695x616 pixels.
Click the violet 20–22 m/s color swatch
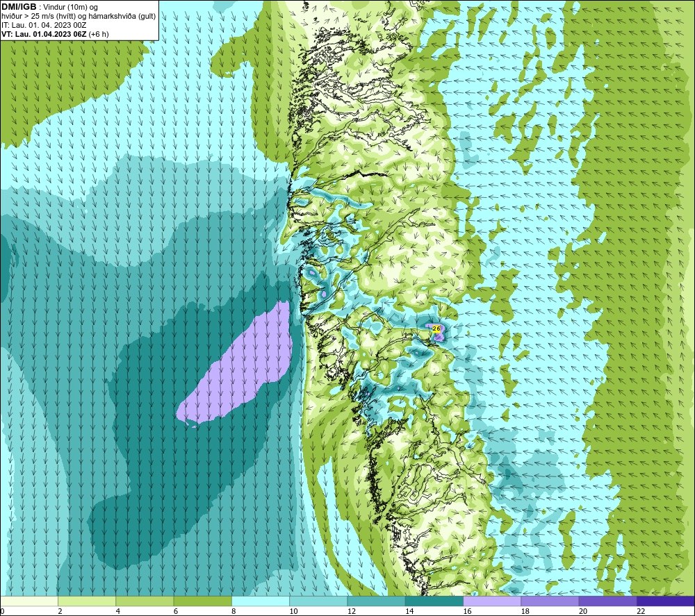tap(607, 601)
